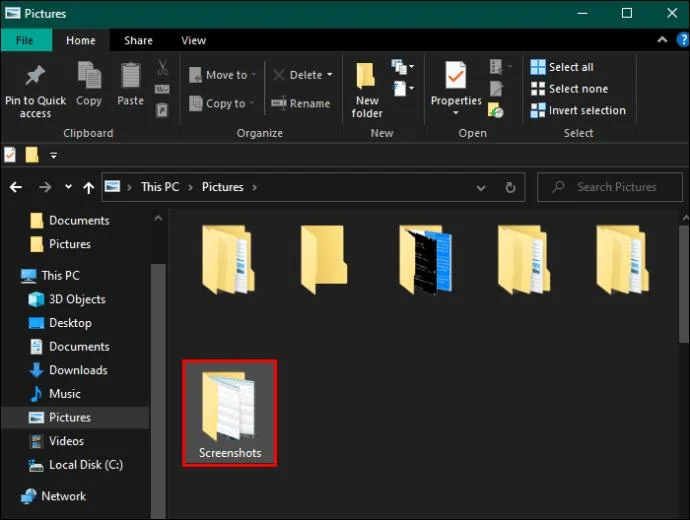Open Documents under This PC
Screen dimensions: 690x520
point(69,347)
